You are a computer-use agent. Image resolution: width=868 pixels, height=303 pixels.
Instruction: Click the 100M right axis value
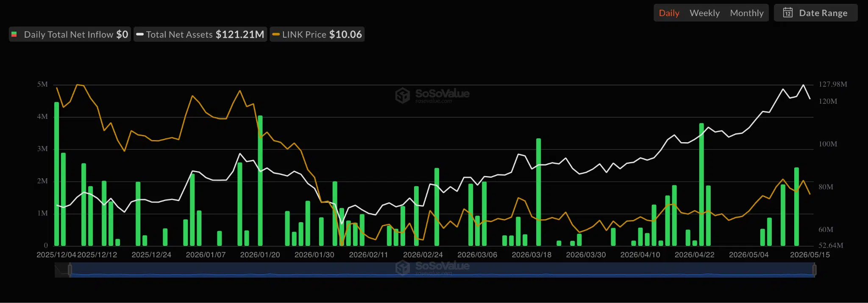tap(828, 144)
